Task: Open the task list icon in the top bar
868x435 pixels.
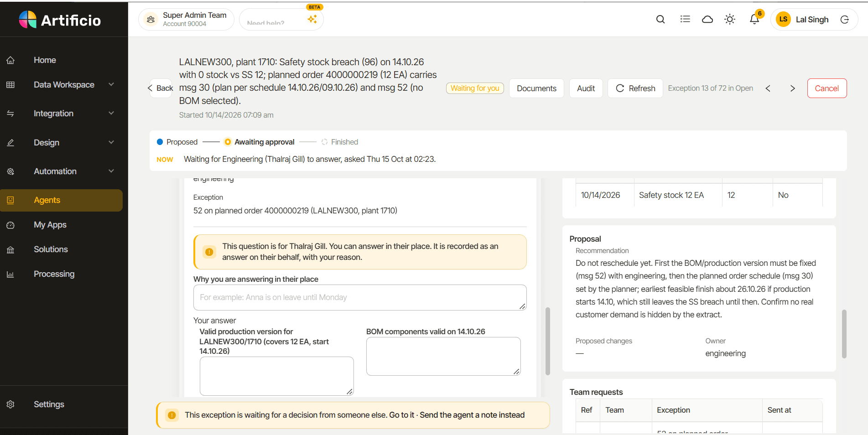Action: (x=685, y=19)
